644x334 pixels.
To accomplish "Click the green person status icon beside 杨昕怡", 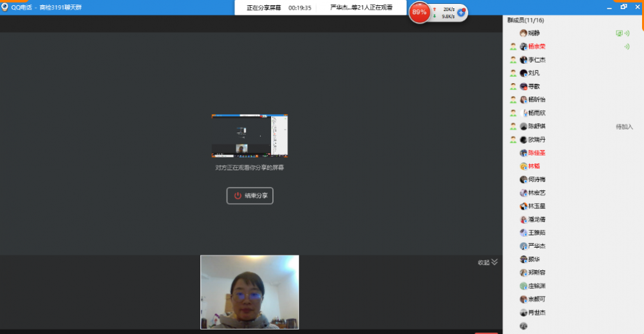I will tap(513, 99).
